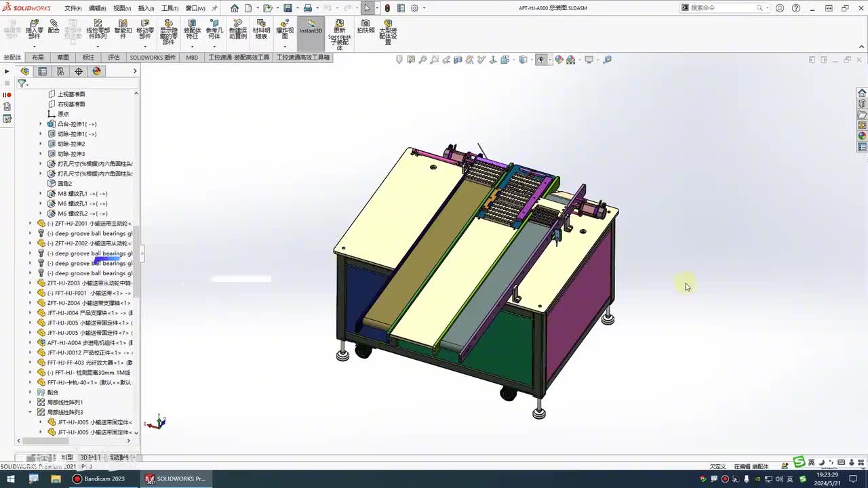Open the Help question mark button
This screenshot has height=488, width=868.
point(796,8)
